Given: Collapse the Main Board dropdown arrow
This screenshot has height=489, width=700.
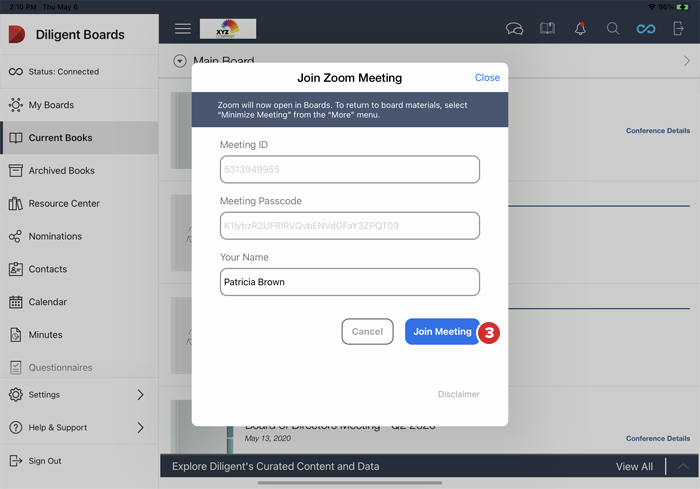Looking at the screenshot, I should click(180, 61).
